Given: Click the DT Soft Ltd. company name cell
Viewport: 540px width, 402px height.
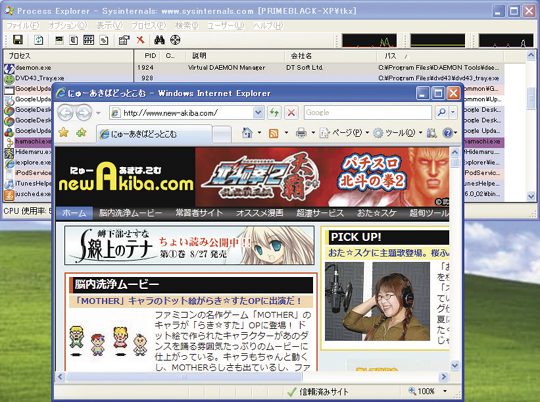Looking at the screenshot, I should pos(304,68).
